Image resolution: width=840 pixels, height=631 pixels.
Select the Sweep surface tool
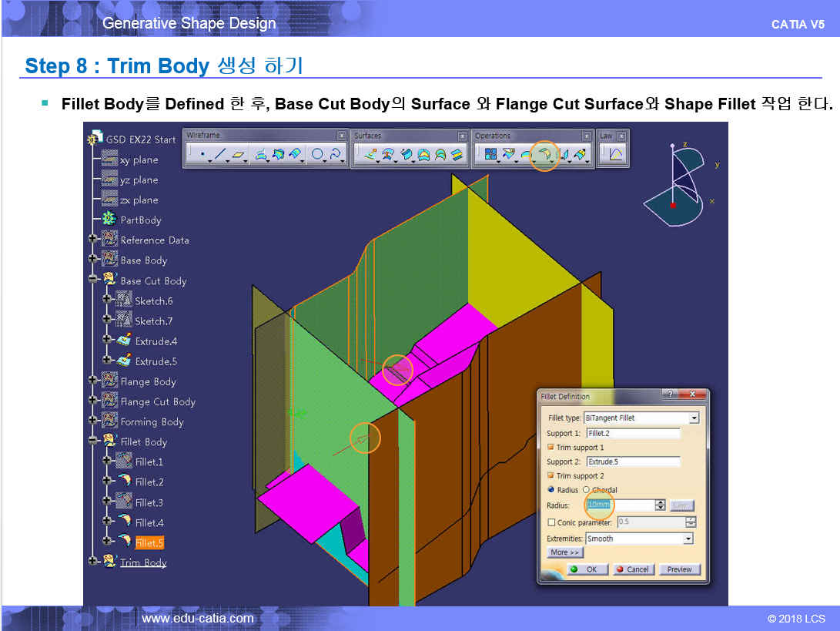coord(407,154)
